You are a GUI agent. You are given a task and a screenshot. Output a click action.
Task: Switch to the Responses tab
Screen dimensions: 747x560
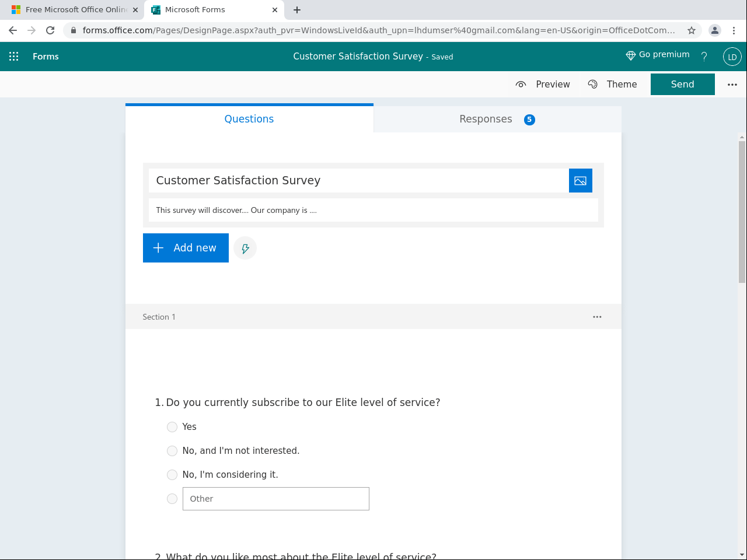(486, 118)
